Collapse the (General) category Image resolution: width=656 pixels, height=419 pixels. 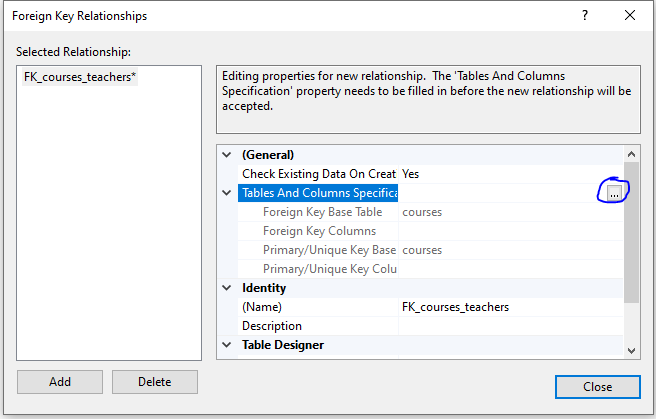(227, 155)
